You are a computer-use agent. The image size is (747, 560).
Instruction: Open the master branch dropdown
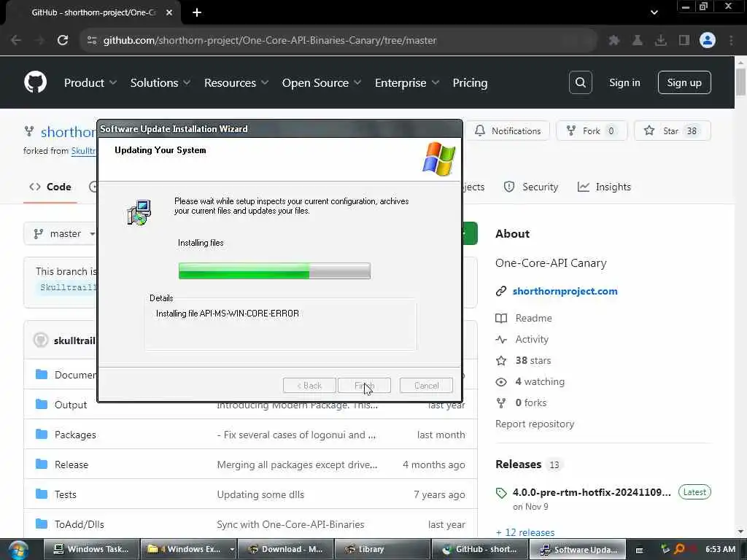click(x=61, y=234)
